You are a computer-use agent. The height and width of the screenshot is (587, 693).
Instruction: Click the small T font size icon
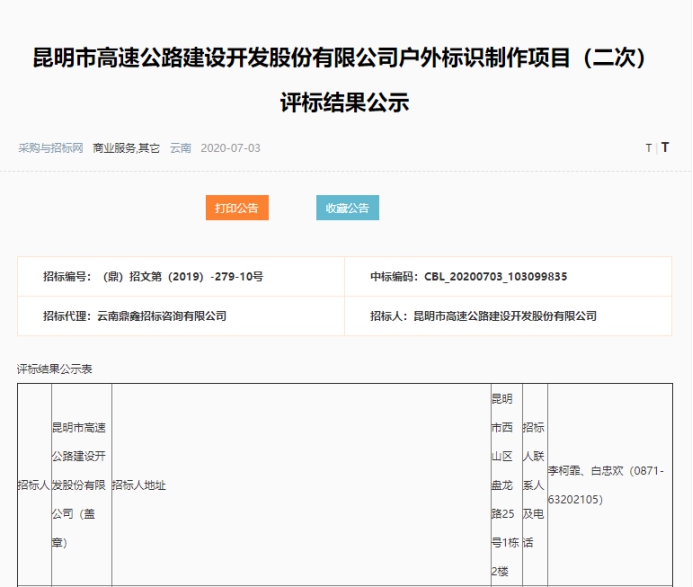point(648,148)
